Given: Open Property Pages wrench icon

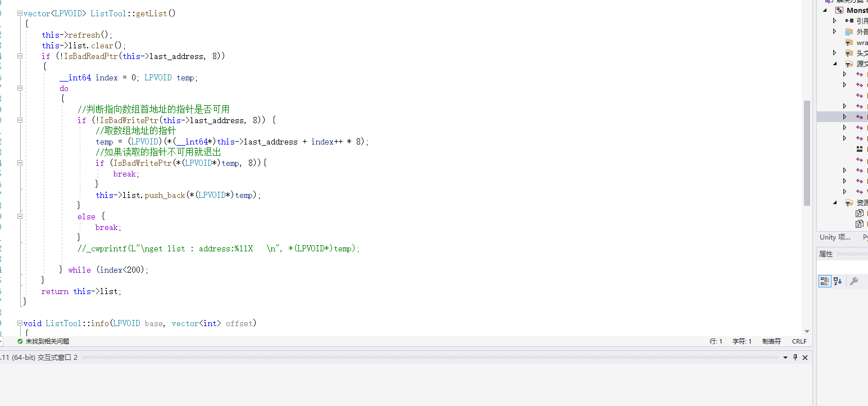Looking at the screenshot, I should coord(854,281).
